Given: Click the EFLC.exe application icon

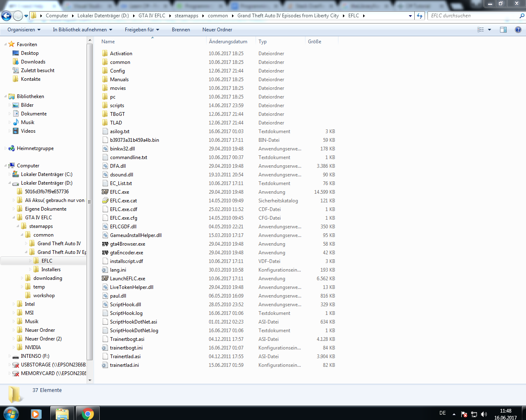Looking at the screenshot, I should pyautogui.click(x=105, y=192).
